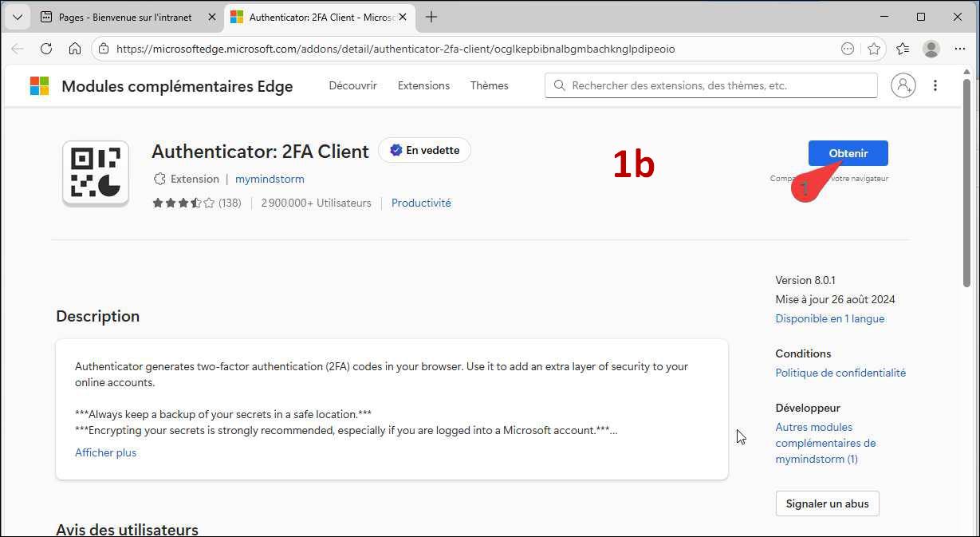Screen dimensions: 980x537
Task: Expand the tab list chevron
Action: 18,17
